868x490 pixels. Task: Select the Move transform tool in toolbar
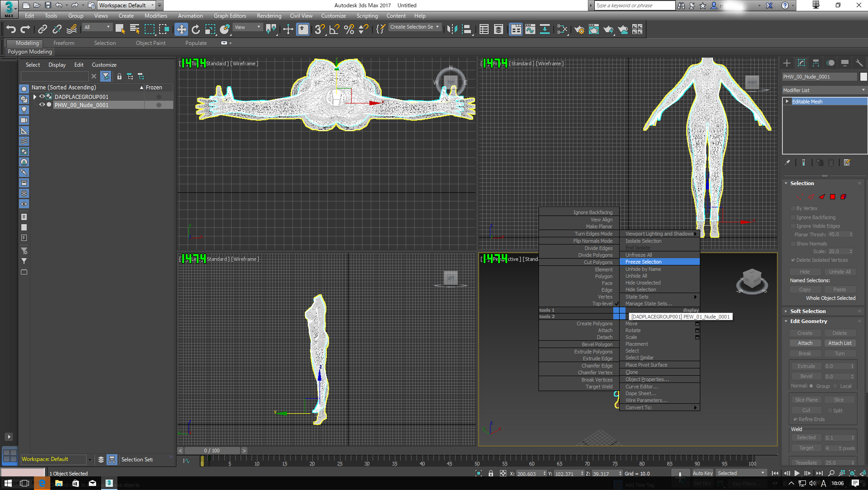click(x=181, y=29)
